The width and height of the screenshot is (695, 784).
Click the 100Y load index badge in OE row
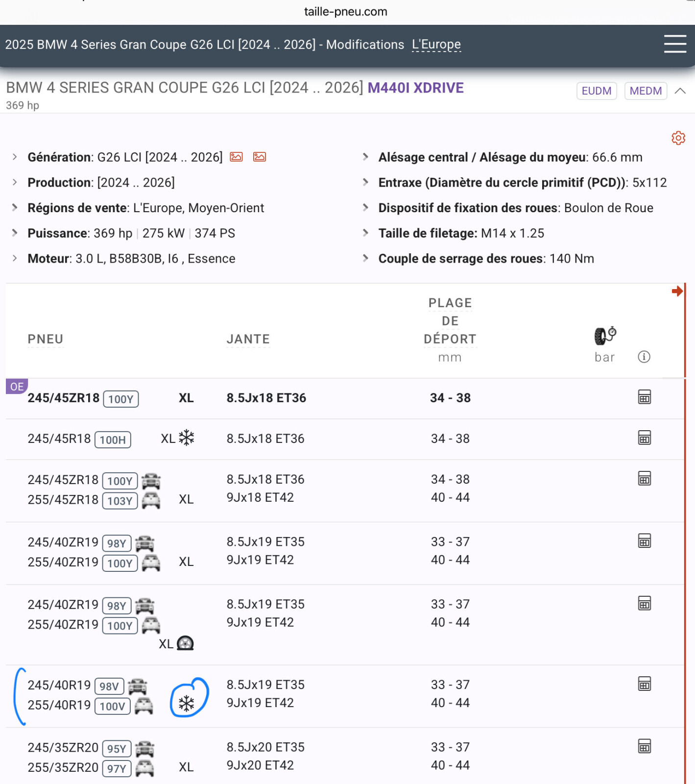click(x=121, y=399)
